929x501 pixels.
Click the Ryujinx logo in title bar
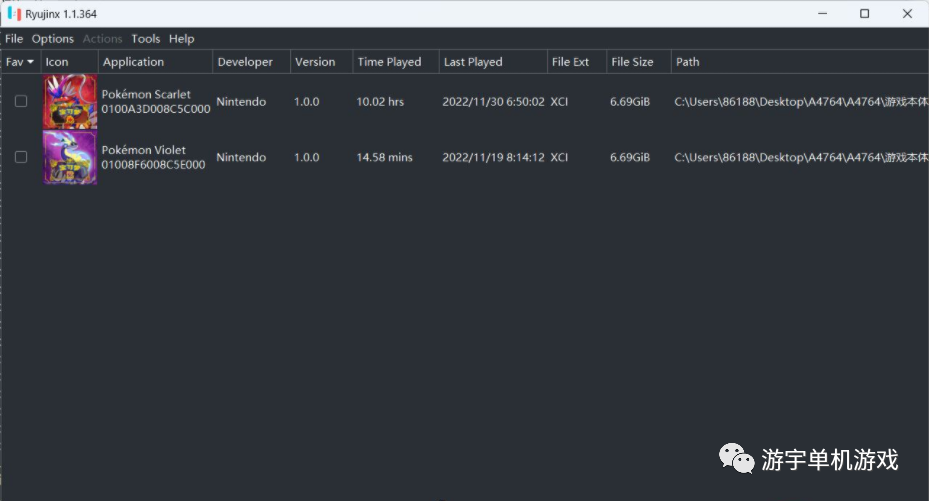pos(14,14)
